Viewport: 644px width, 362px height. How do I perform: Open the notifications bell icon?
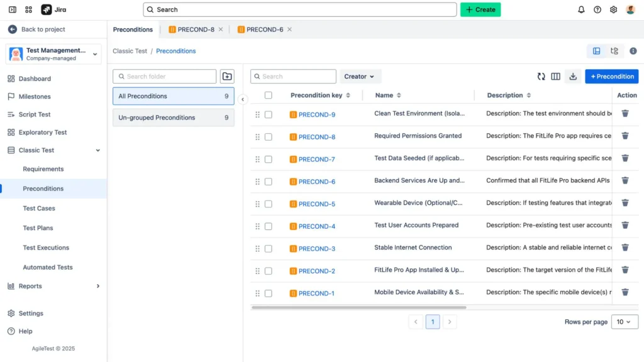click(x=581, y=9)
